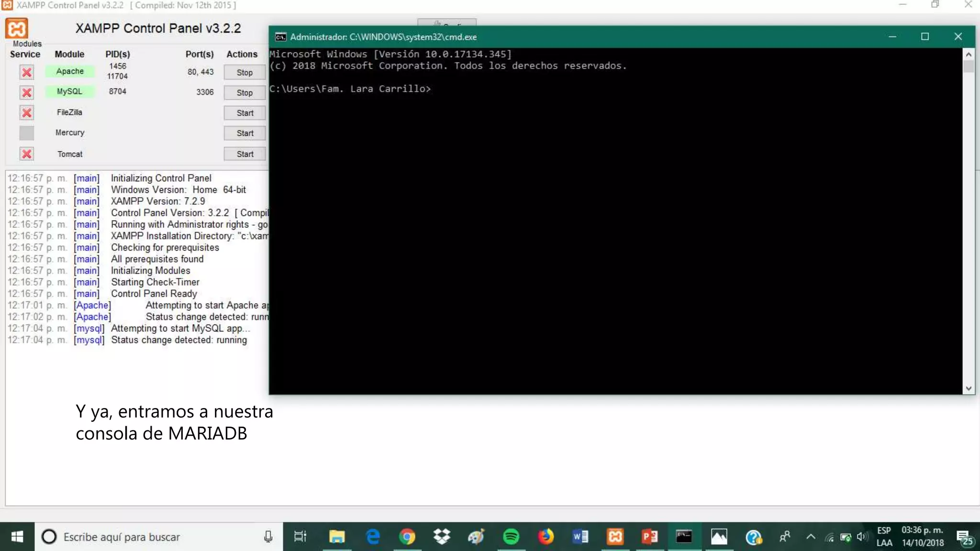Click the battery status tray icon
Viewport: 980px width, 551px height.
(x=846, y=538)
